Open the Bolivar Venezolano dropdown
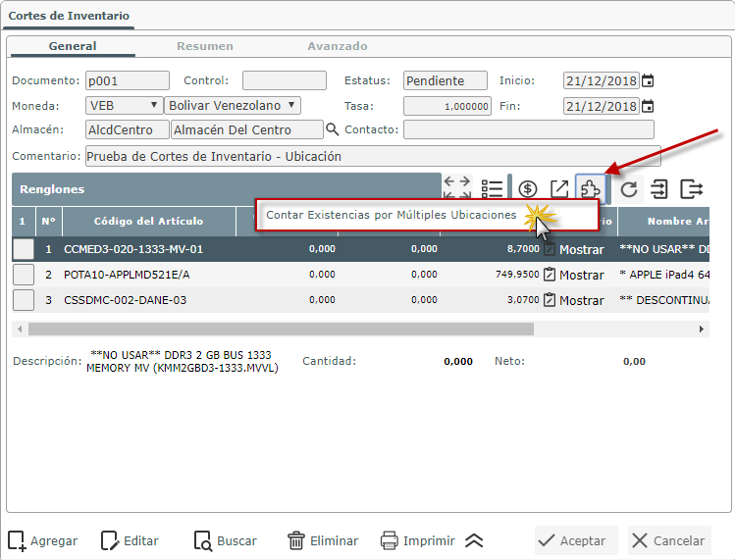Image resolution: width=735 pixels, height=560 pixels. coord(233,105)
